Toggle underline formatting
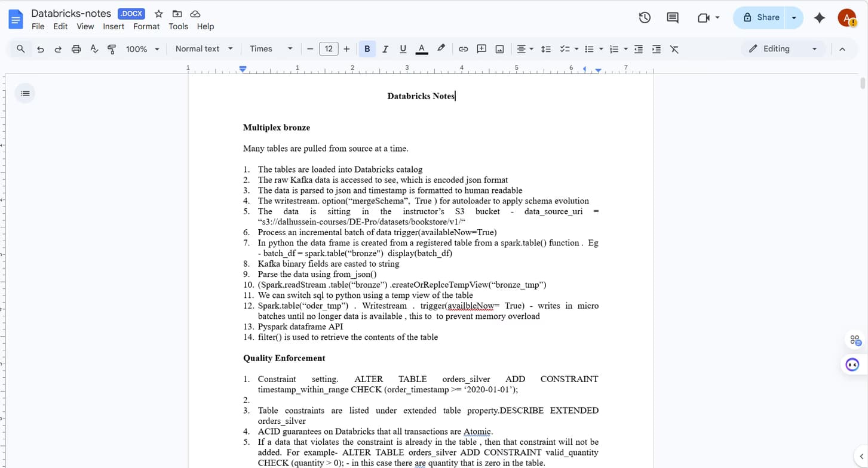 (x=403, y=49)
